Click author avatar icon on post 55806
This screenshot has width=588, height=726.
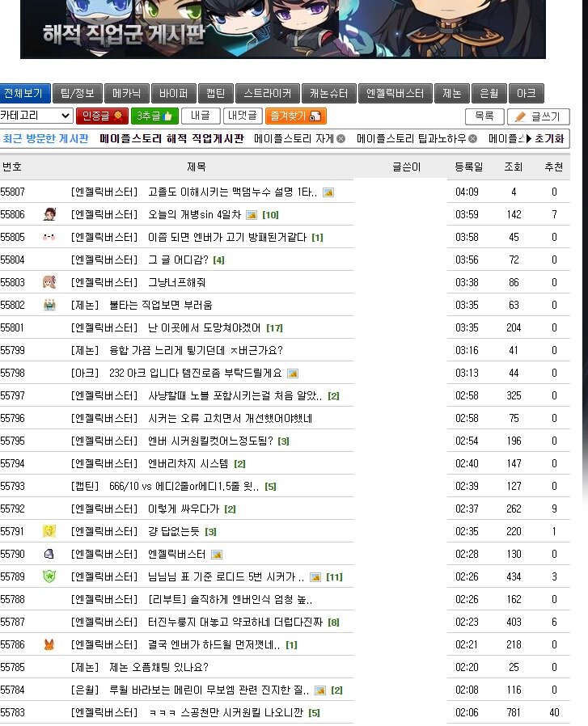tap(49, 214)
